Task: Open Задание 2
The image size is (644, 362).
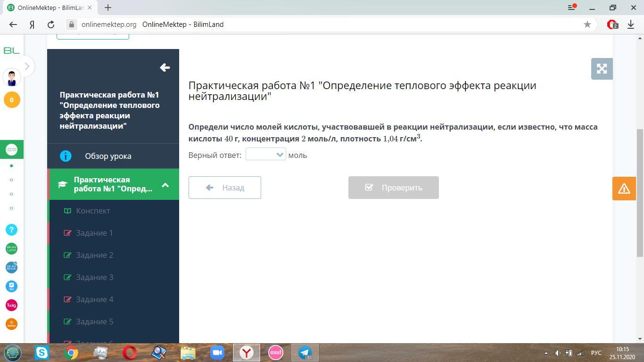Action: click(95, 255)
